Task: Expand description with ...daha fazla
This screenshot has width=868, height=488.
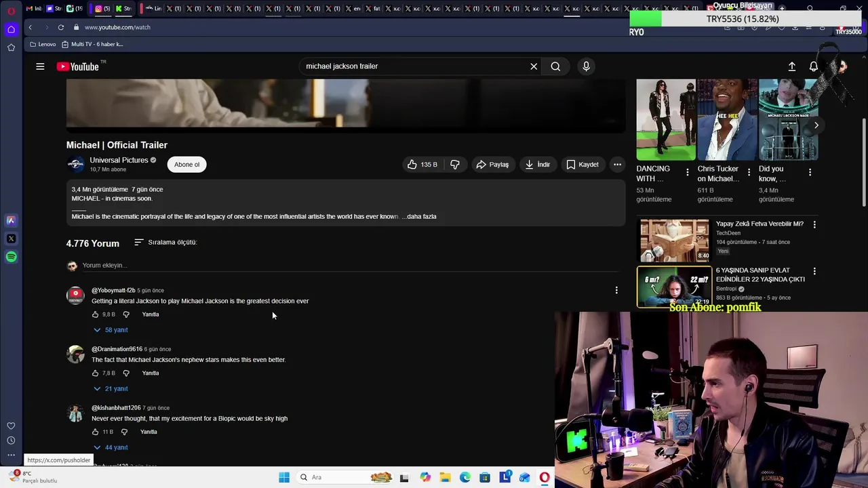Action: click(419, 216)
